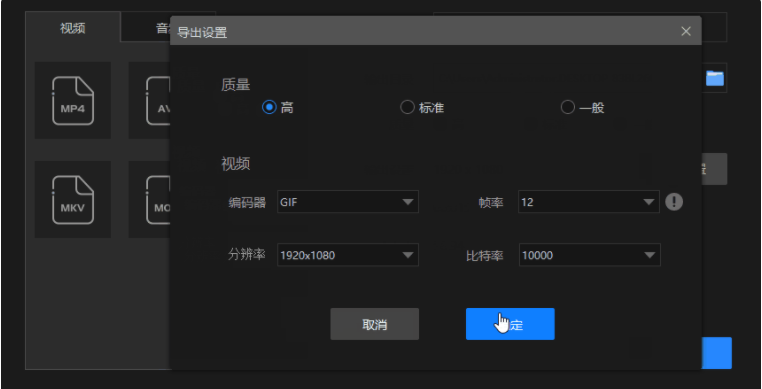This screenshot has width=762, height=389.
Task: Click the 质量 section heading
Action: pos(236,85)
